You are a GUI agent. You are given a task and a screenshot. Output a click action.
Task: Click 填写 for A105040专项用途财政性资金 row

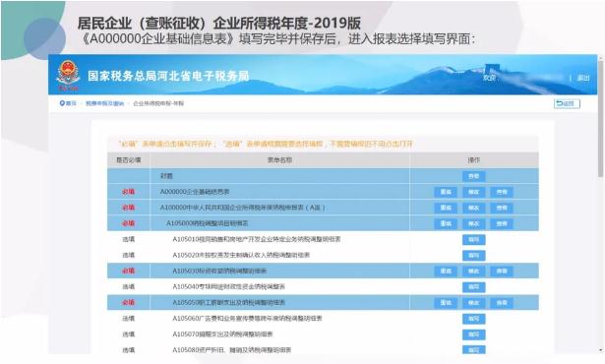point(474,287)
